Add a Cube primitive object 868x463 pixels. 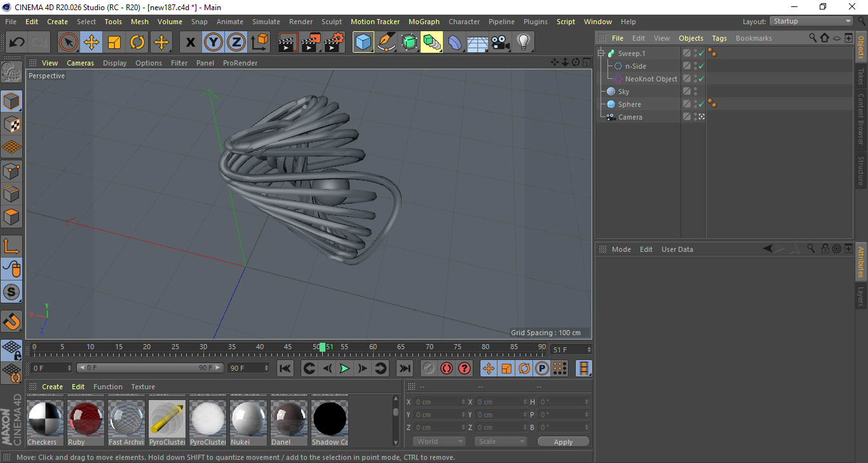tap(363, 43)
